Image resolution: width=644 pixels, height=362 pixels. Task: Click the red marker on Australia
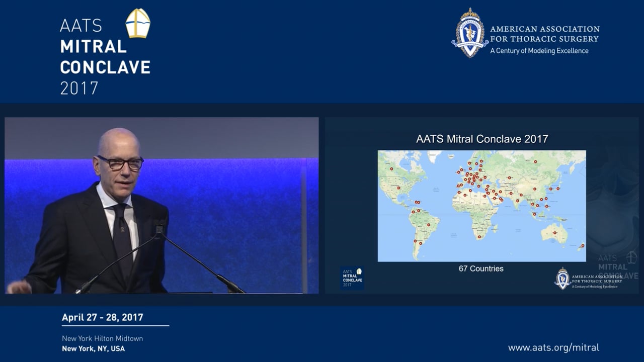[554, 233]
